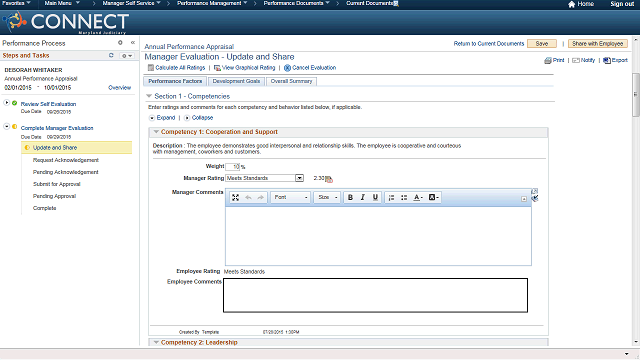This screenshot has width=640, height=360.
Task: Click Sign out link
Action: click(x=622, y=4)
